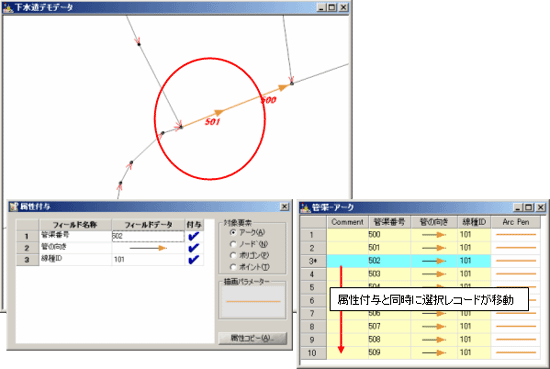
Task: Click the 管渠番号 field containing 502
Action: (x=148, y=236)
